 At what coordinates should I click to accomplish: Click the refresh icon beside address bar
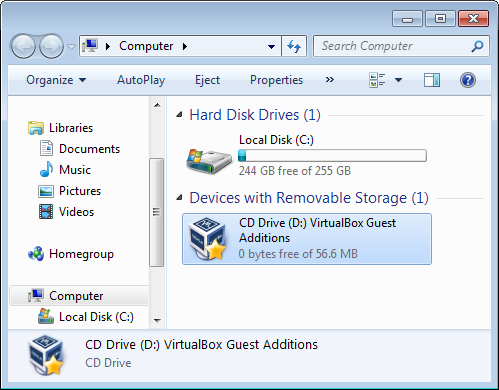tap(294, 46)
